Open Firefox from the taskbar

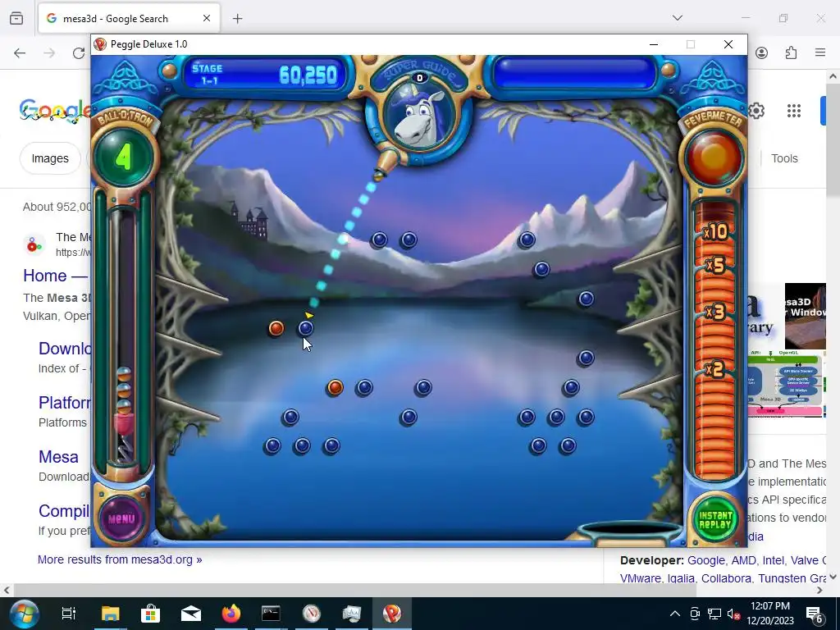pyautogui.click(x=231, y=614)
